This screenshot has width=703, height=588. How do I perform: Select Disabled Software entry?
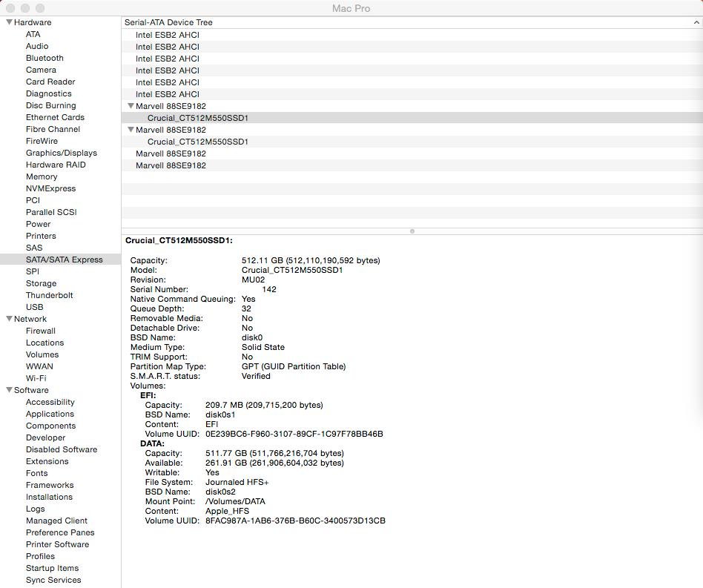click(x=62, y=449)
